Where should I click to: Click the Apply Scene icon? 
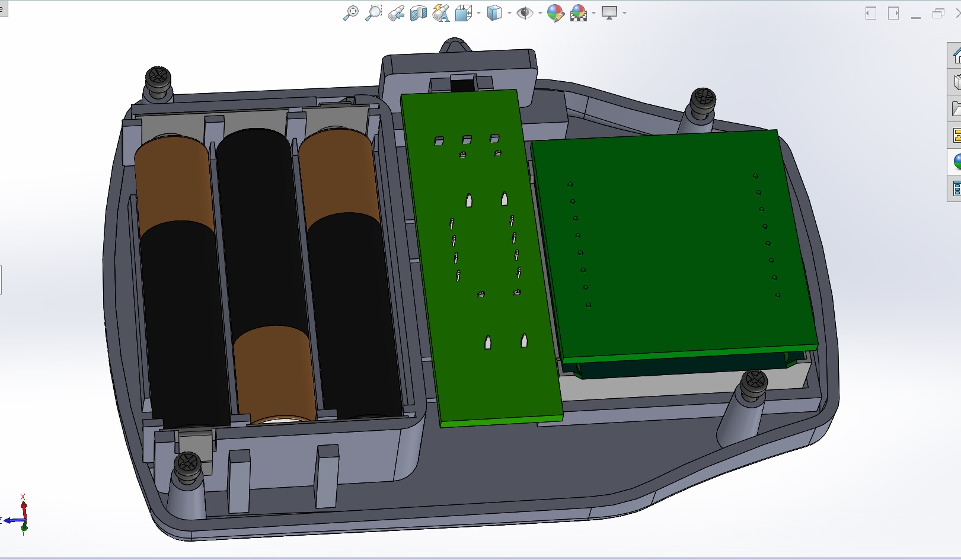pyautogui.click(x=578, y=13)
